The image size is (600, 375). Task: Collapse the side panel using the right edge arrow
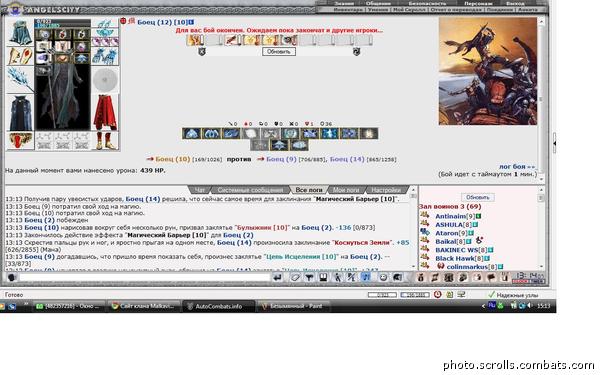click(x=554, y=143)
